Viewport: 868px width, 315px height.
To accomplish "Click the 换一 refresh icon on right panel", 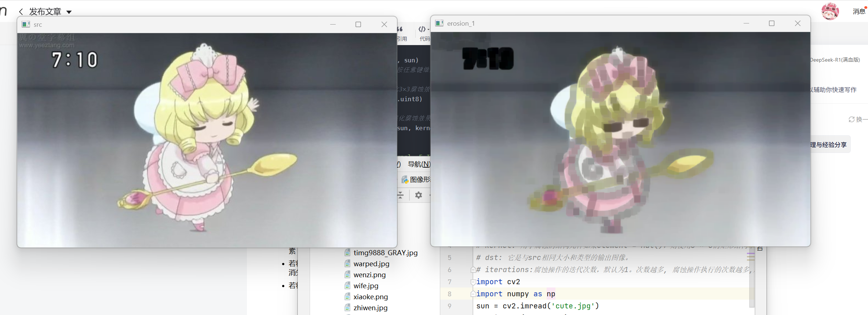I will pos(851,120).
